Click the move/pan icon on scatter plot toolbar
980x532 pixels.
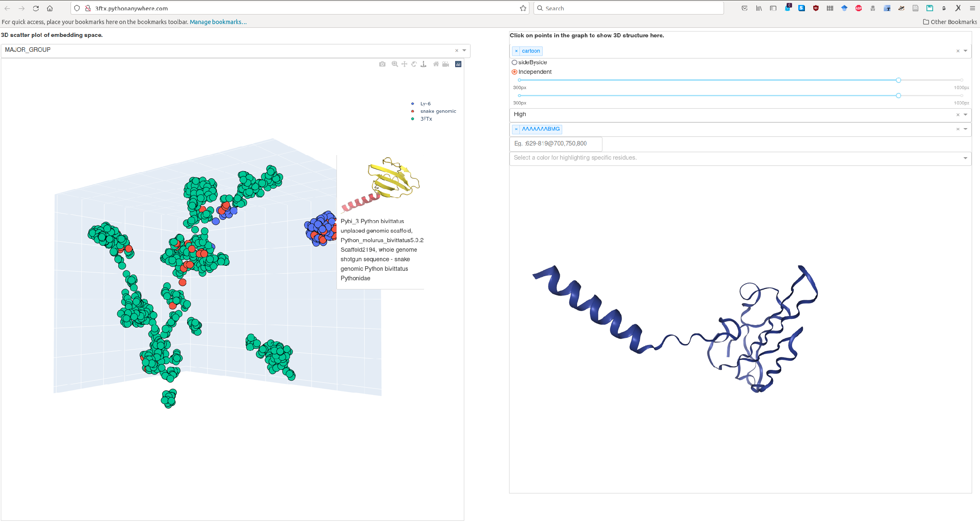(x=405, y=63)
